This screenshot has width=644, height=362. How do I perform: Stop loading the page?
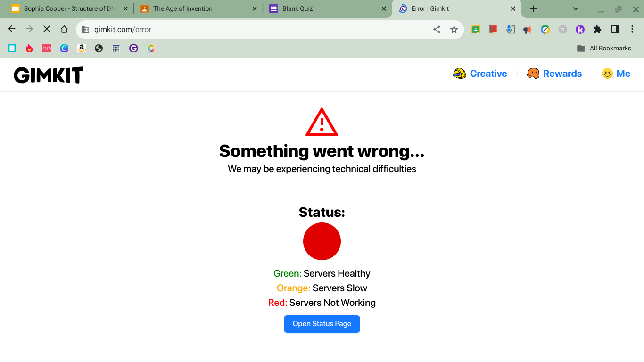pos(47,29)
